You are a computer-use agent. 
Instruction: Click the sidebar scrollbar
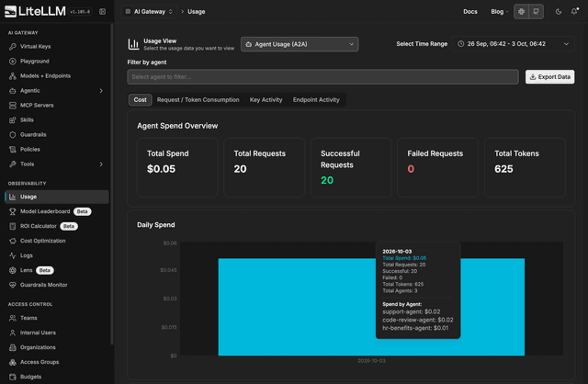coord(112,184)
